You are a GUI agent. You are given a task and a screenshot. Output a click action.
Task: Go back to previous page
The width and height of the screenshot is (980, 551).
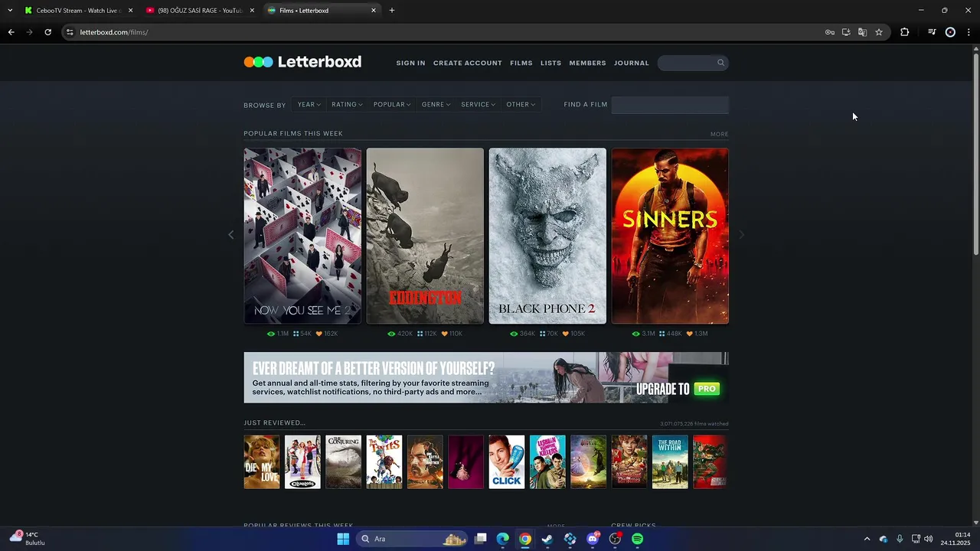(11, 32)
